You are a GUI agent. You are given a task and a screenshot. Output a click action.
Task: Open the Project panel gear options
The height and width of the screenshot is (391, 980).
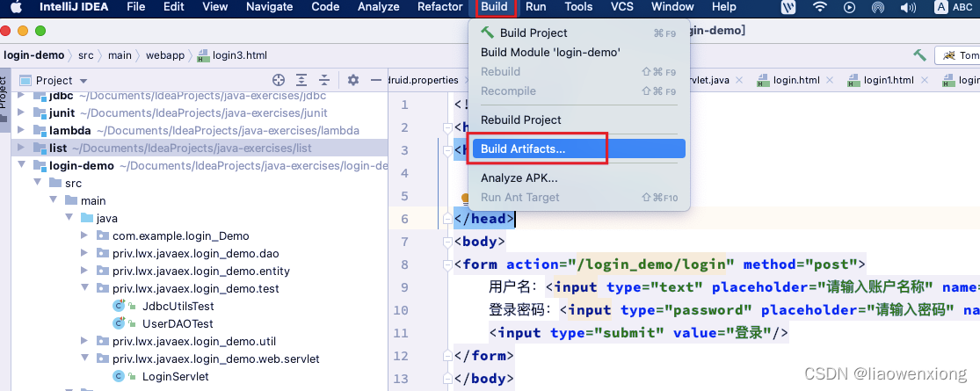click(353, 80)
